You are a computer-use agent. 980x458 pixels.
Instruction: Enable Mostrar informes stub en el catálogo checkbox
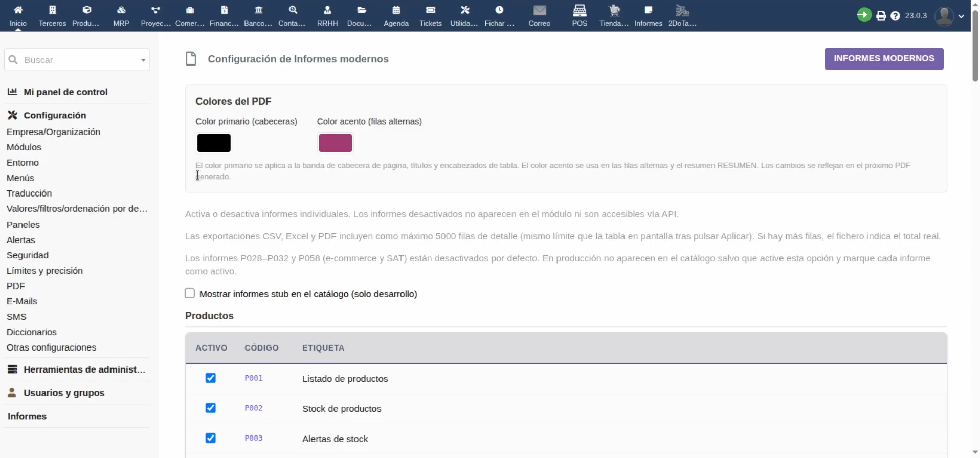190,293
